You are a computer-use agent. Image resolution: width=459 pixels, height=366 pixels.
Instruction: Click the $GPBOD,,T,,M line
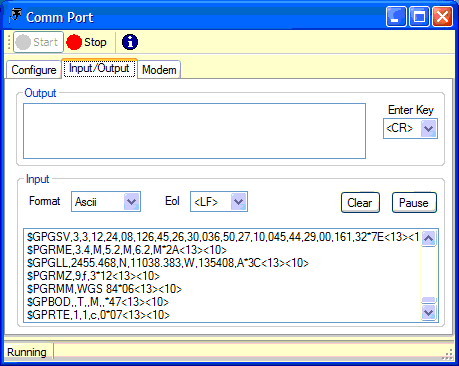98,302
